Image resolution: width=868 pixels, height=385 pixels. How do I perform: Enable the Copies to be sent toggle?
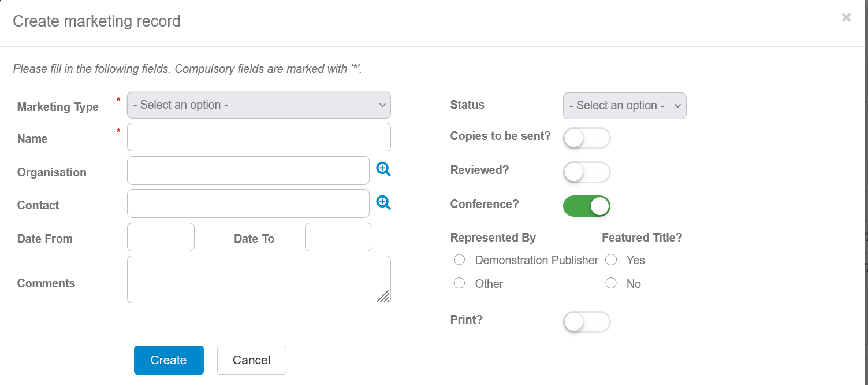(x=586, y=138)
